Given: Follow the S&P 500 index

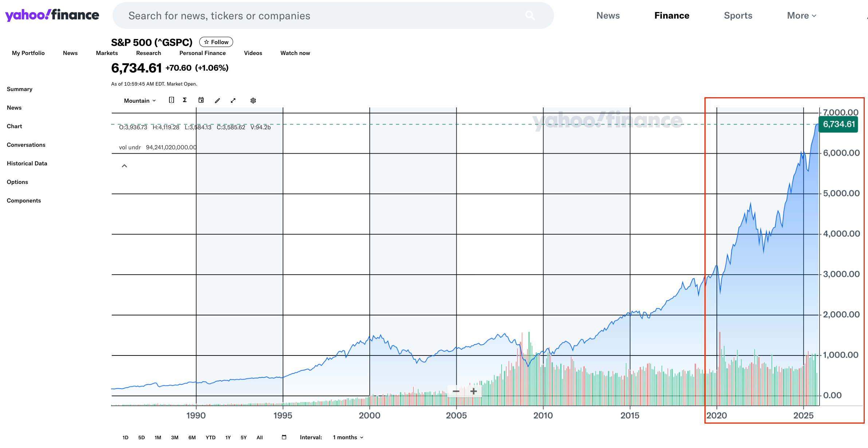Looking at the screenshot, I should pyautogui.click(x=216, y=42).
